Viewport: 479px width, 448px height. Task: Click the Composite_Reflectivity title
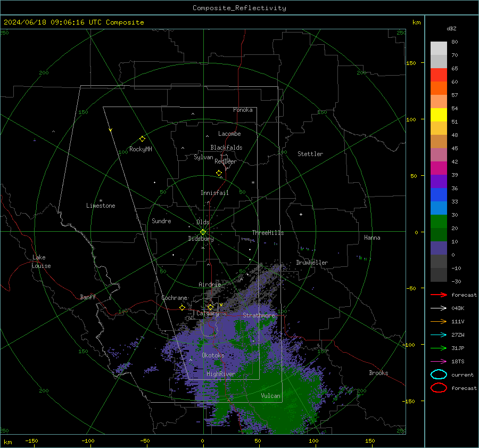240,8
